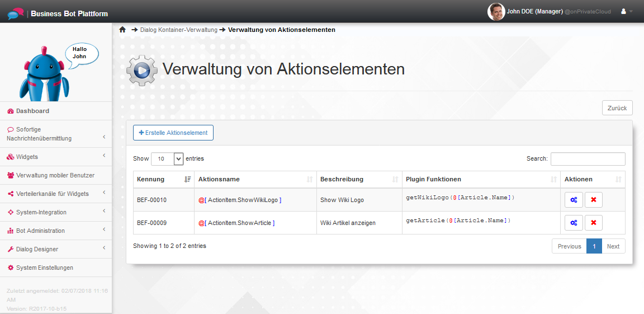Click the Dialog Kontainer-Verwaltung breadcrumb link
The image size is (644, 314).
click(x=178, y=30)
